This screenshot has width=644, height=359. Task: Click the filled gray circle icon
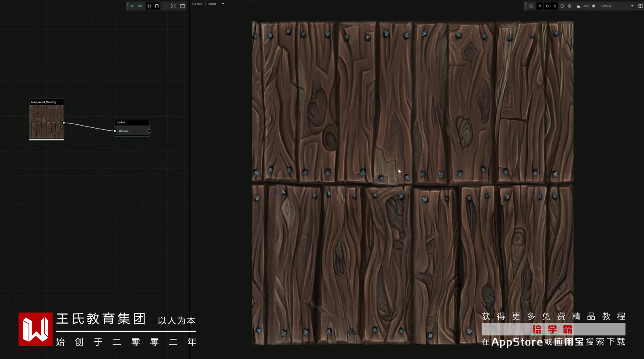click(x=569, y=6)
